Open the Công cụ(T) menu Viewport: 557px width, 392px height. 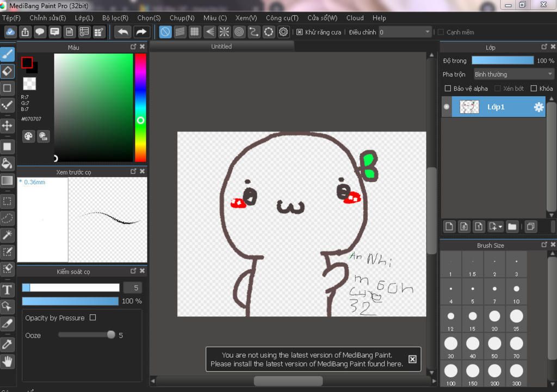pos(282,18)
